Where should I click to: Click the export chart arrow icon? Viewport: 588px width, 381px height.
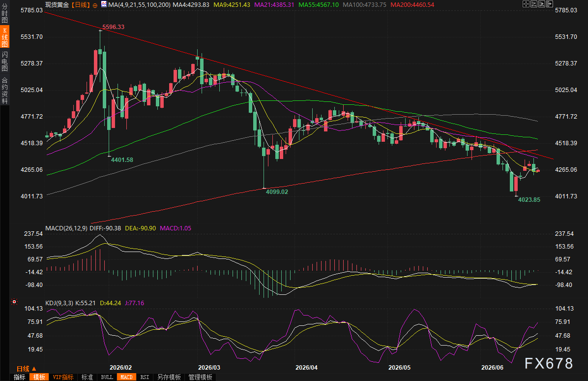(x=550, y=4)
